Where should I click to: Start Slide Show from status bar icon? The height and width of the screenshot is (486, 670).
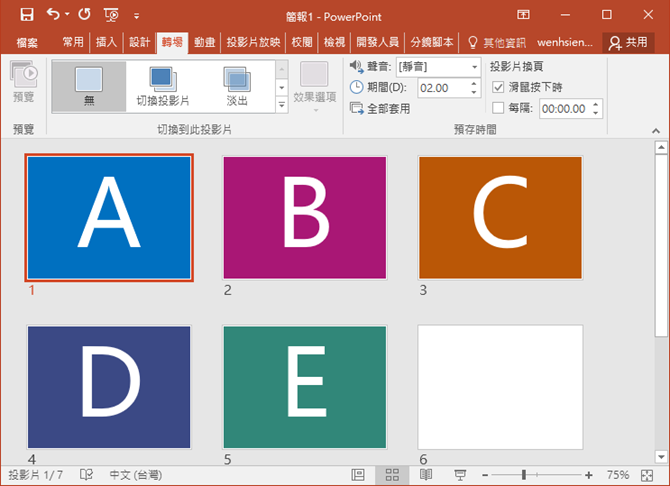click(460, 475)
